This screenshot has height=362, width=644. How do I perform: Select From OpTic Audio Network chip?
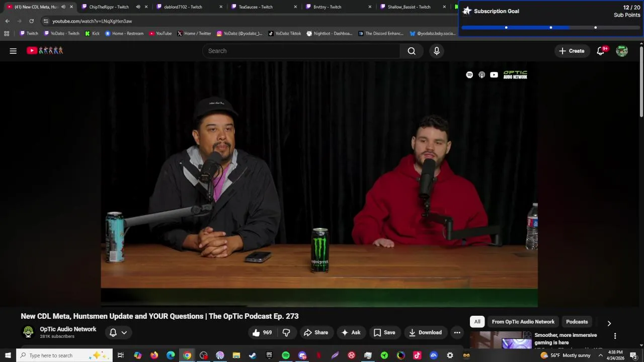[523, 322]
